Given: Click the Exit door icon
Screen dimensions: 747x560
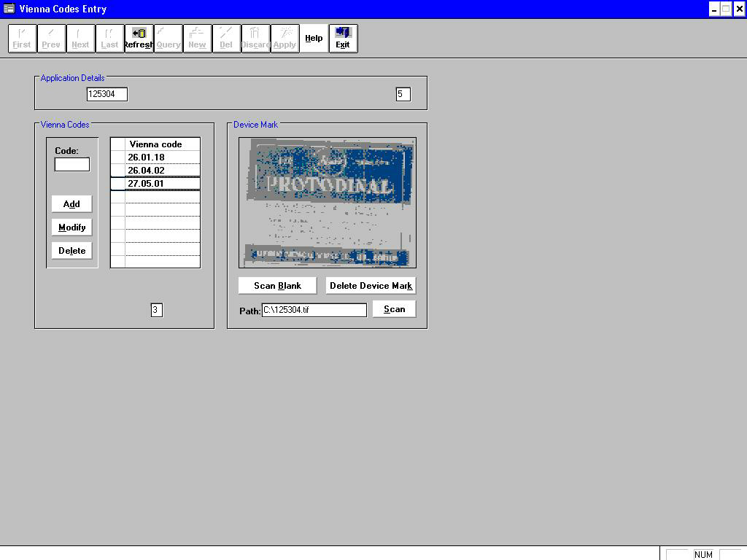Looking at the screenshot, I should point(343,39).
